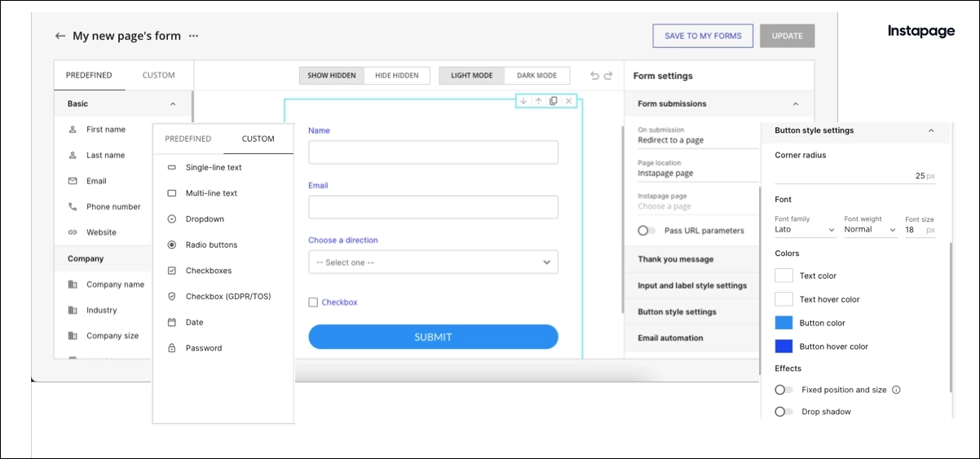Duplicate the selected form element
This screenshot has width=980, height=459.
point(553,101)
